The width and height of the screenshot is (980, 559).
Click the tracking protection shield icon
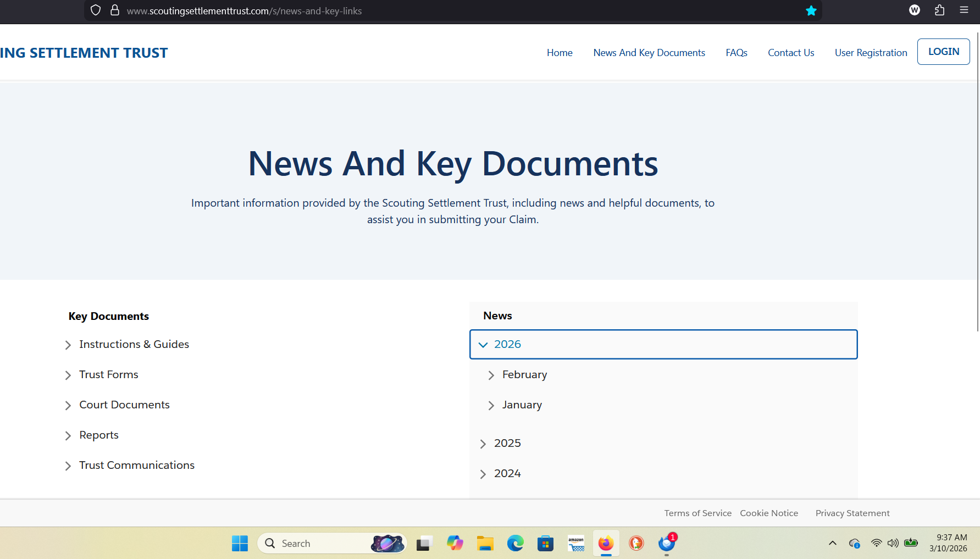[96, 10]
